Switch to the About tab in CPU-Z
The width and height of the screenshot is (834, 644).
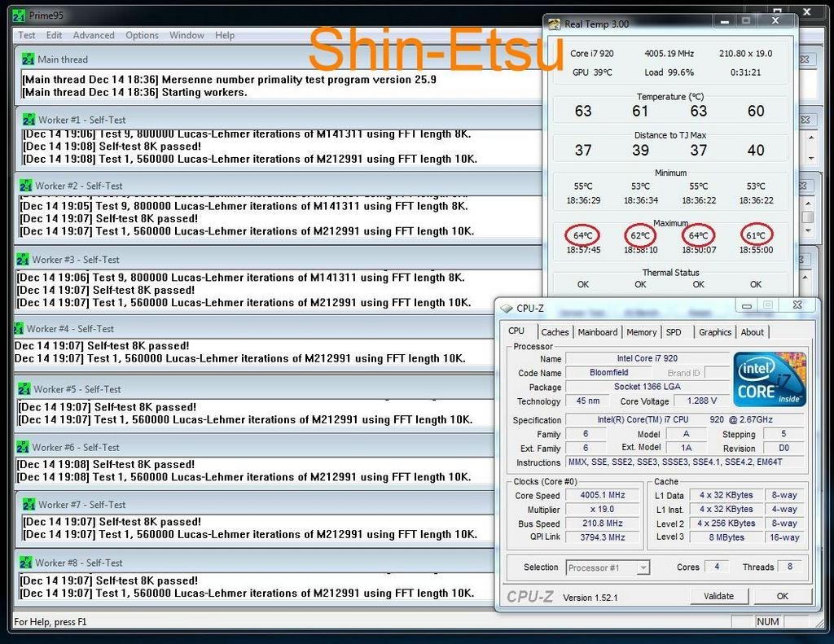(752, 332)
